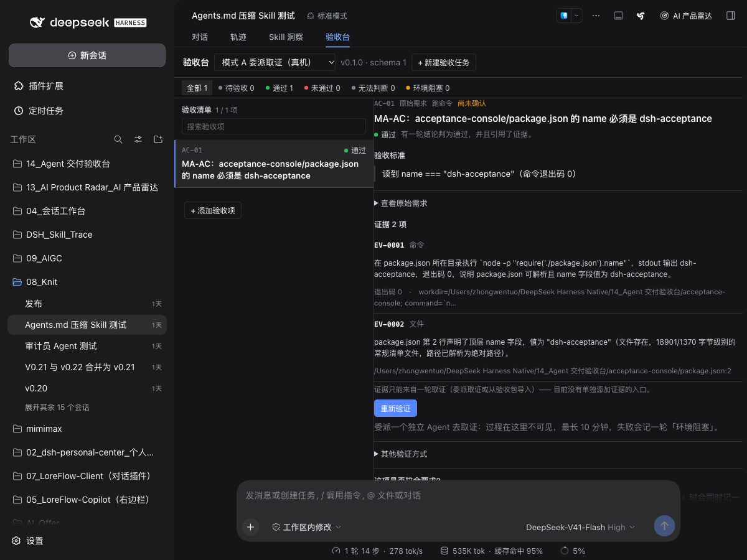Image resolution: width=747 pixels, height=560 pixels.
Task: Open DeepSeek-V41-Flash model selector
Action: [x=580, y=527]
